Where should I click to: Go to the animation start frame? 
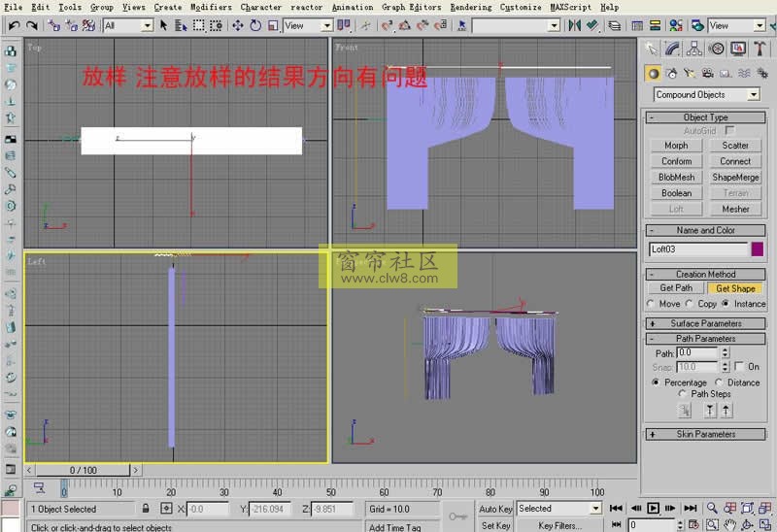tap(616, 509)
